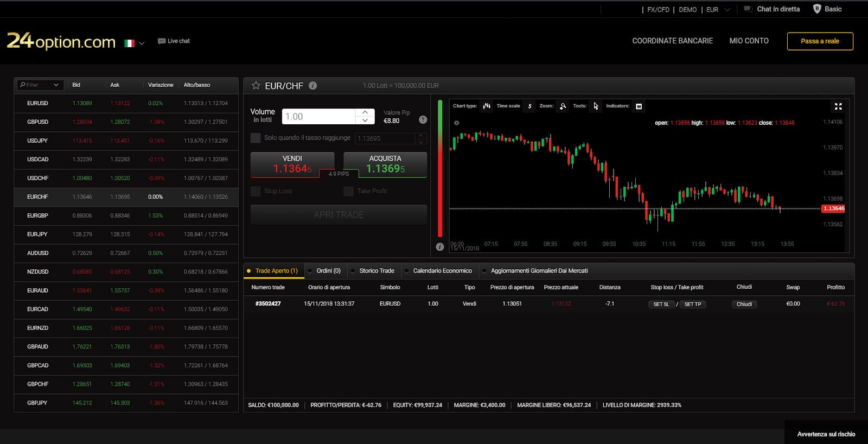Click the Volume in lotti input field
Image resolution: width=868 pixels, height=444 pixels.
tap(319, 117)
